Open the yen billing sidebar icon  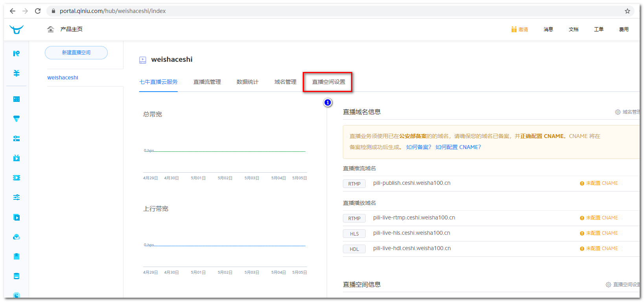click(x=17, y=73)
